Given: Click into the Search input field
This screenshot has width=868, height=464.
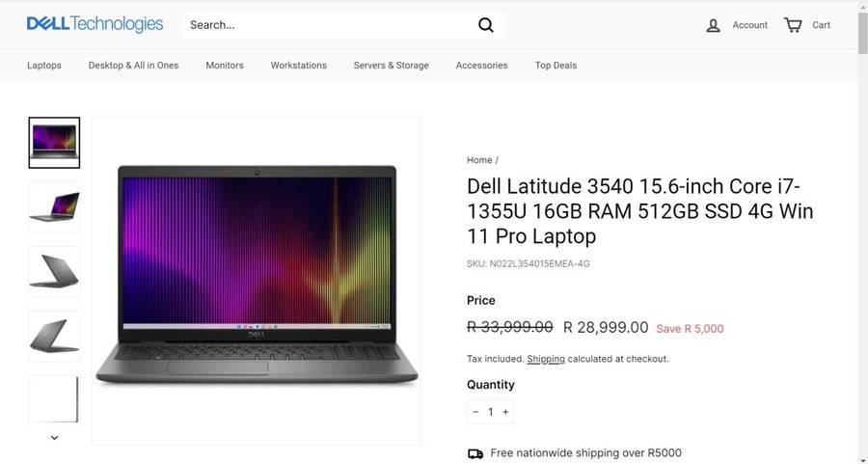Looking at the screenshot, I should pos(330,25).
